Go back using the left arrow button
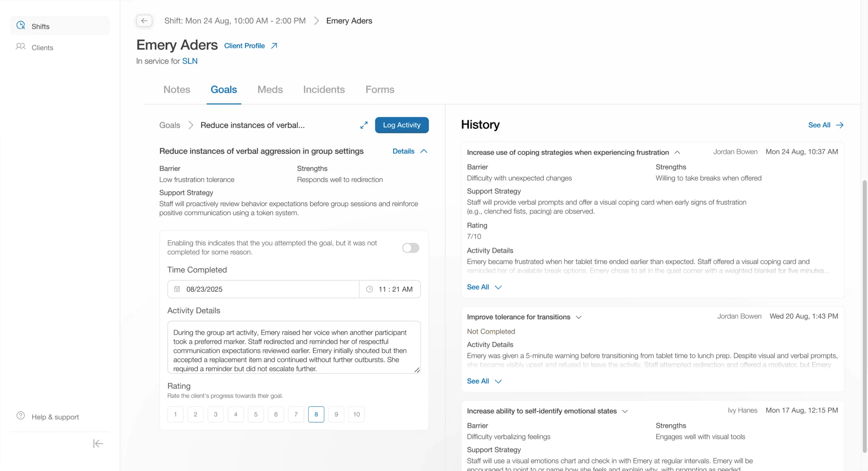 pos(144,21)
